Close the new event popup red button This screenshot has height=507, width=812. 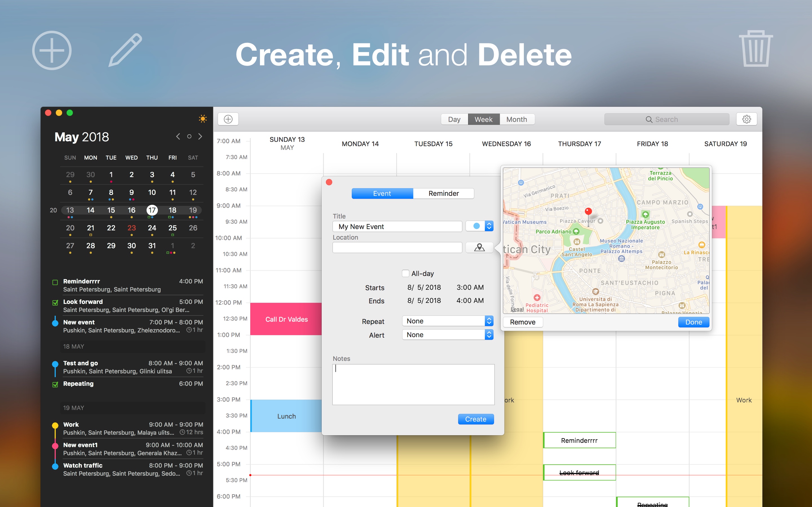click(x=329, y=182)
